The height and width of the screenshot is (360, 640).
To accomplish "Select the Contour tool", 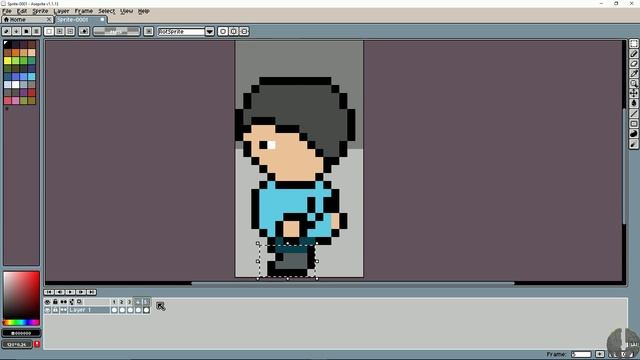I will tap(633, 134).
